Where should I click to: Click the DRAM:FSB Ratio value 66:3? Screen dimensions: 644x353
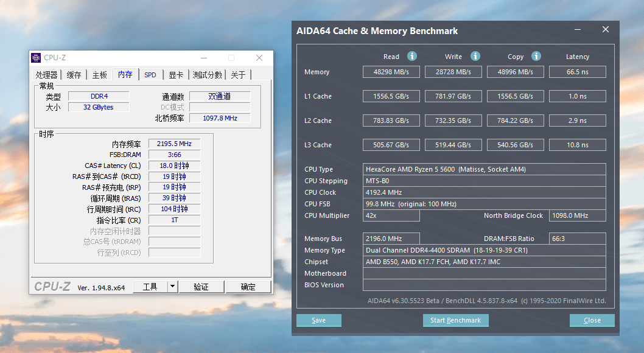click(x=578, y=239)
